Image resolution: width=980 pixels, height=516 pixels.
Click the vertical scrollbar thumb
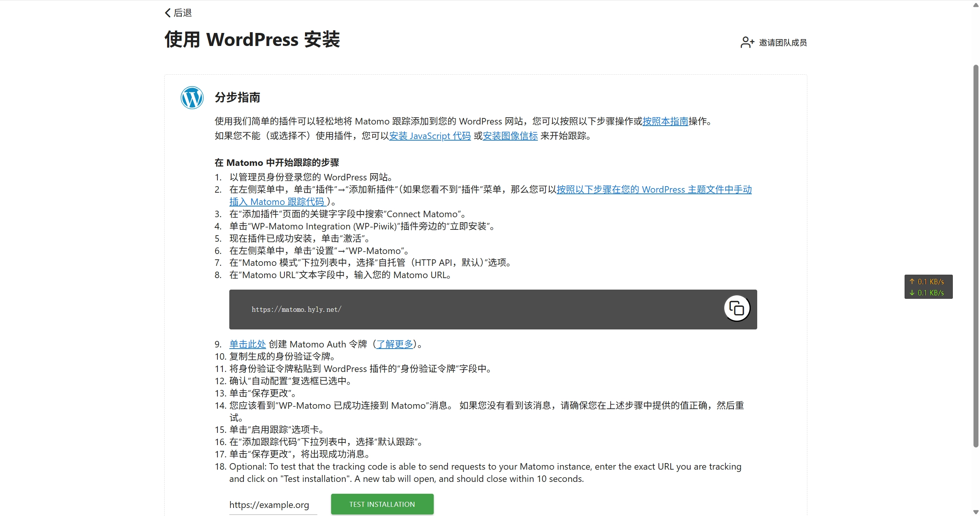976,256
